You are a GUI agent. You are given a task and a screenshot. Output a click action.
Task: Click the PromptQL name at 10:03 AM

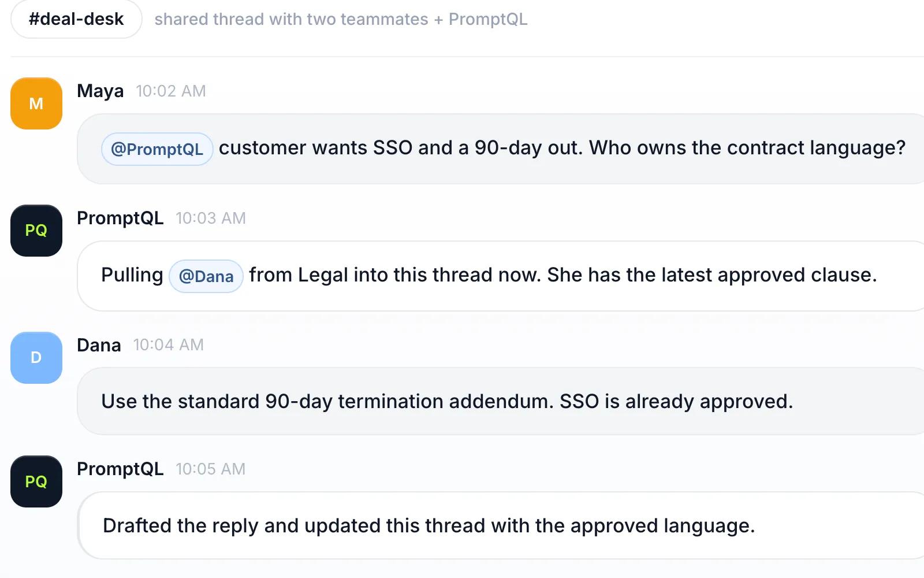coord(120,218)
